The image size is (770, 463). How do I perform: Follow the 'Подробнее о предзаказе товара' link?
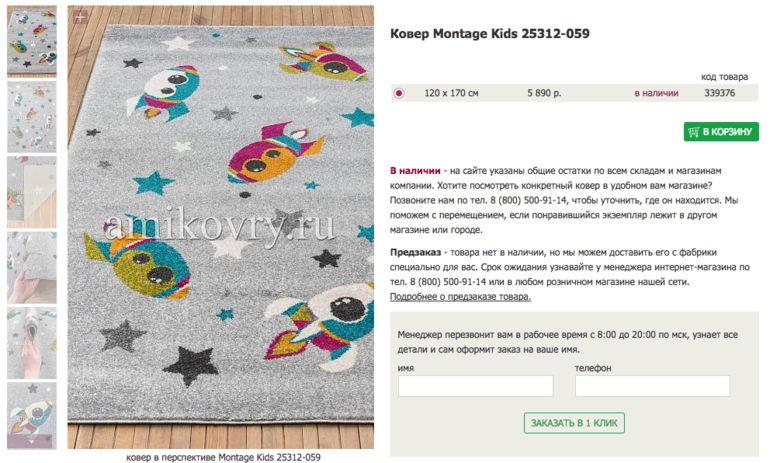coord(460,297)
